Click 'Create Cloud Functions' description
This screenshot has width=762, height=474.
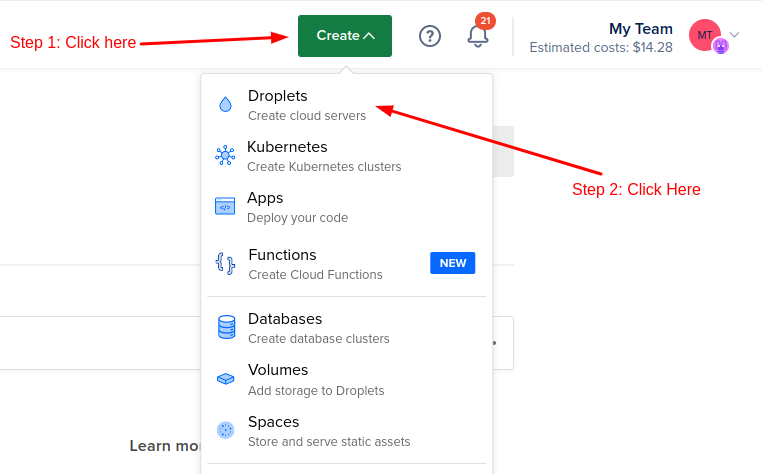tap(315, 275)
